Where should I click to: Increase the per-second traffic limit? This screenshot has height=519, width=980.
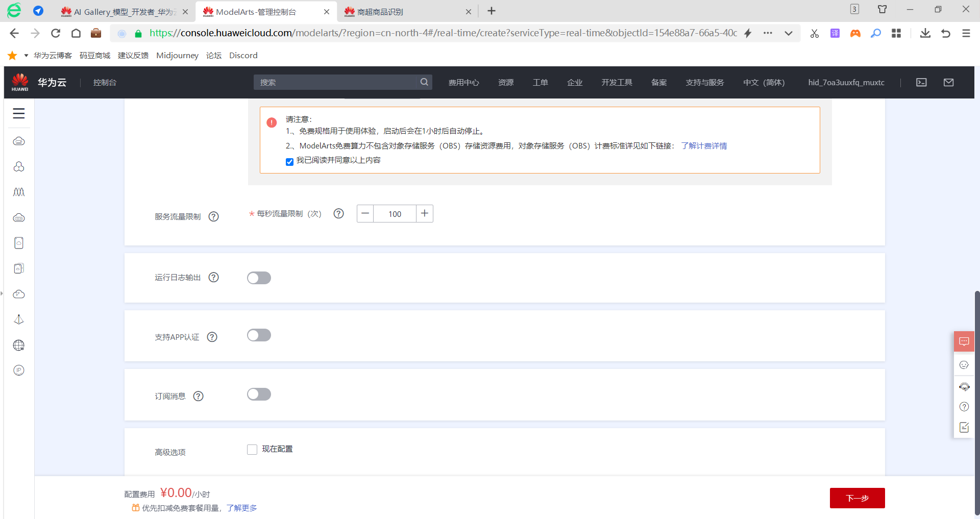(425, 214)
